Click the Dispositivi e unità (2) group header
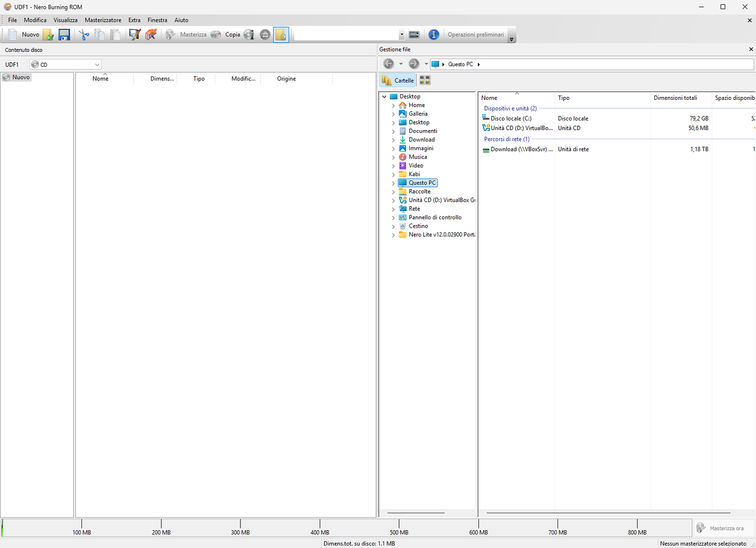The image size is (756, 548). [x=510, y=108]
